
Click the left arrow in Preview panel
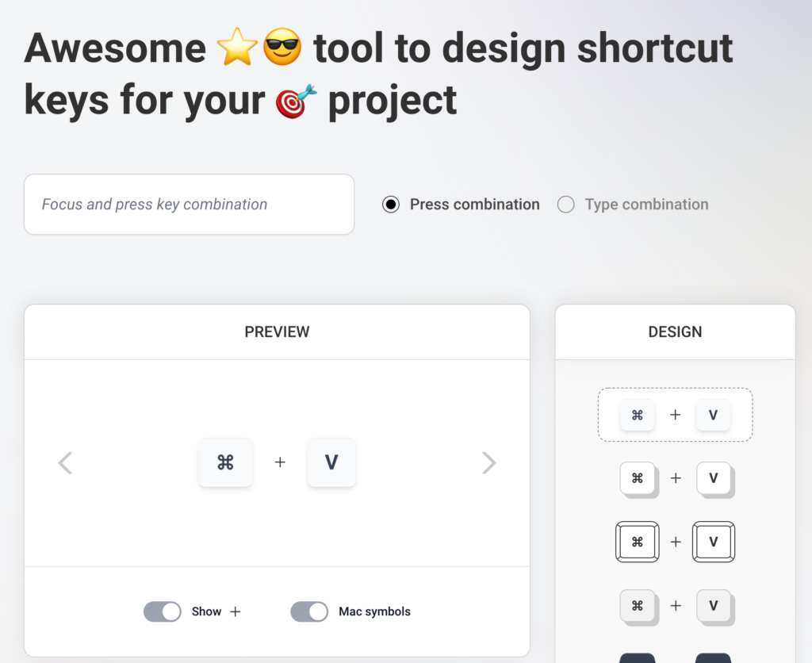point(66,463)
